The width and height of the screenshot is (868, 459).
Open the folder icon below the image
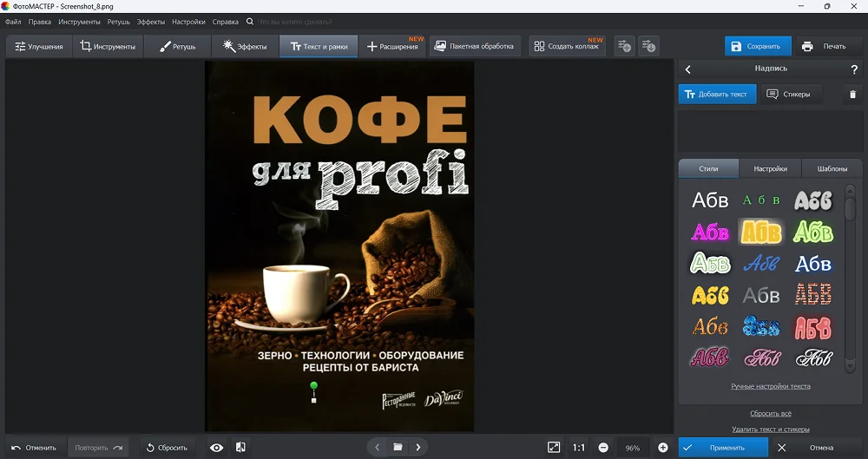(x=398, y=448)
